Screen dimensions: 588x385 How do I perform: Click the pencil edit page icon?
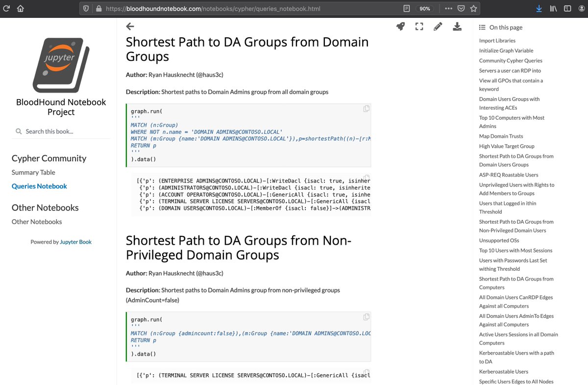[x=438, y=26]
